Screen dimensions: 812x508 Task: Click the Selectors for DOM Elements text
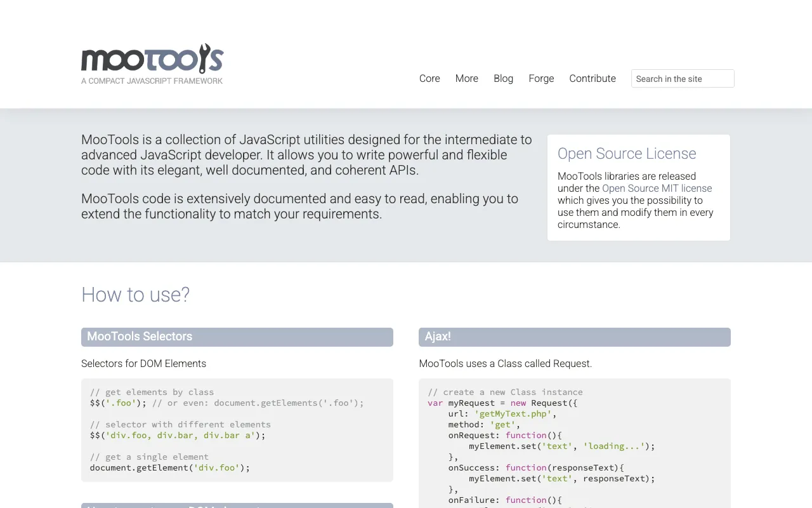click(144, 364)
